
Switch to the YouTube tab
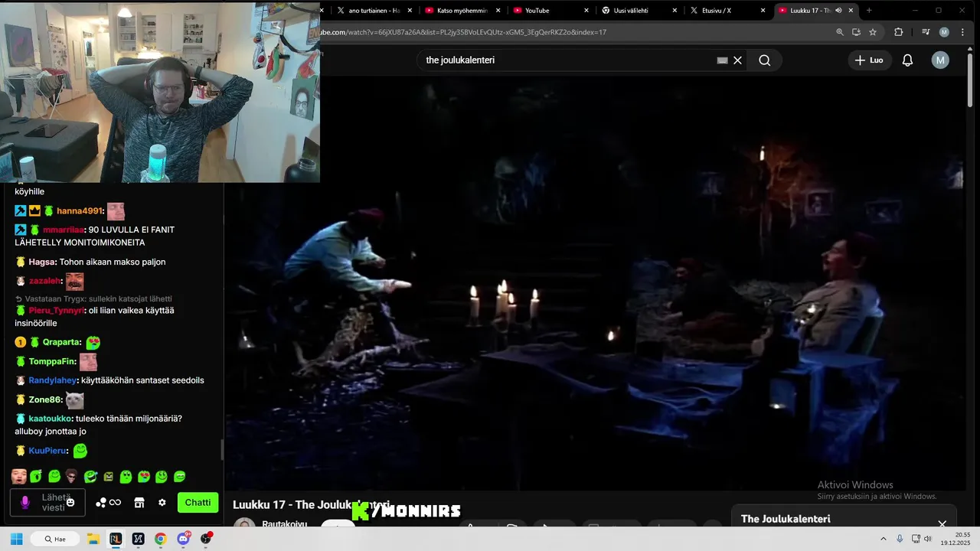[550, 11]
